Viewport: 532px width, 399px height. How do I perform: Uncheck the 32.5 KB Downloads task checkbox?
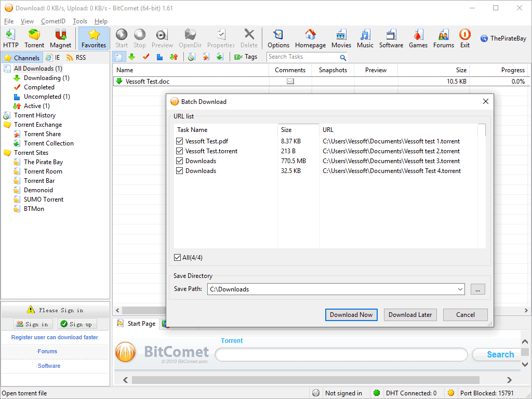tap(179, 170)
